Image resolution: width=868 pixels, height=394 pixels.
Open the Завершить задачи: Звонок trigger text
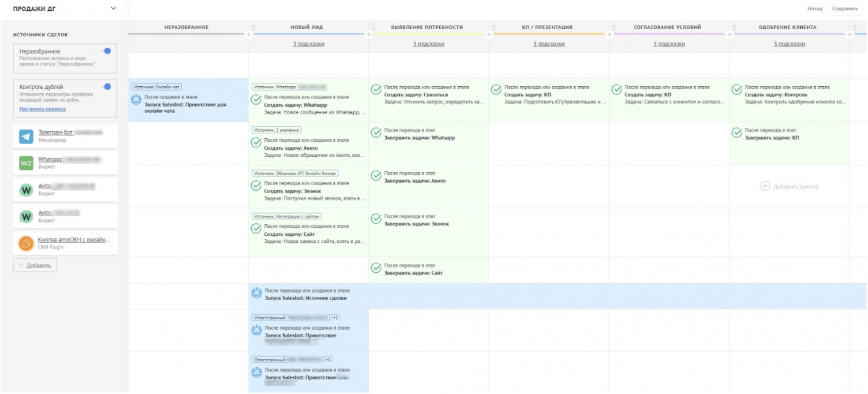pyautogui.click(x=417, y=224)
